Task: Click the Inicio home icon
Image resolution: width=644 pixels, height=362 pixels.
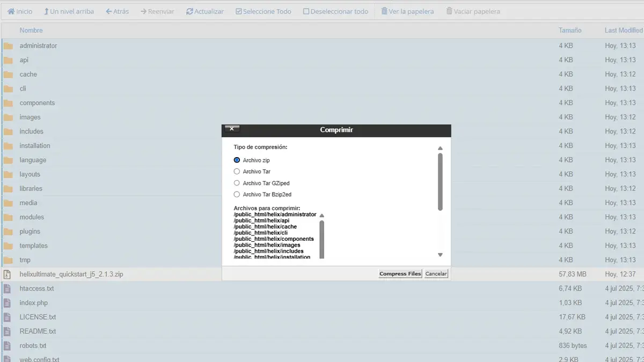Action: (x=11, y=11)
